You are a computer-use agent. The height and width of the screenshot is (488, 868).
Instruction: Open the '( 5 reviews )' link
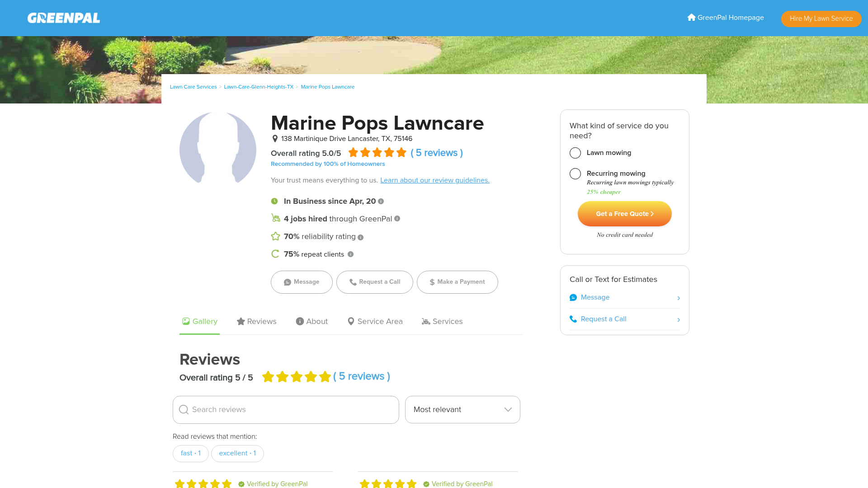437,153
